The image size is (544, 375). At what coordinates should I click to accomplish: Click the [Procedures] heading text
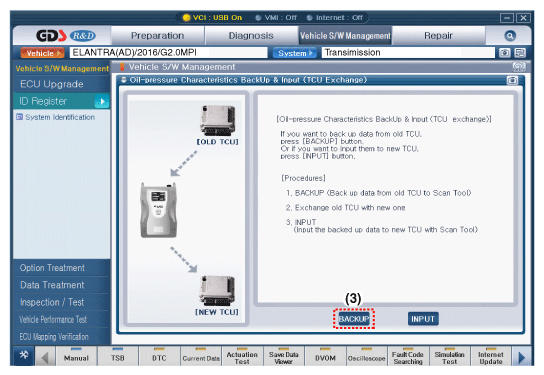coord(303,178)
